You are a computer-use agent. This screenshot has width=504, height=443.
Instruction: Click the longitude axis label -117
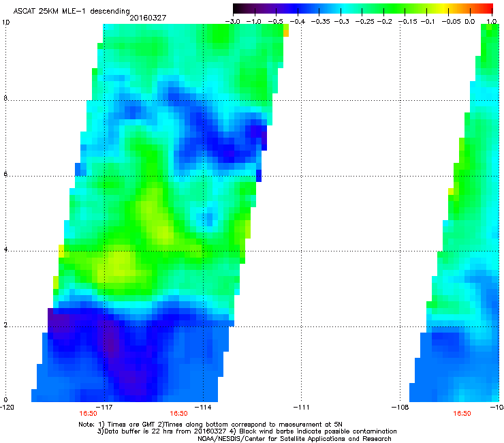tap(104, 408)
